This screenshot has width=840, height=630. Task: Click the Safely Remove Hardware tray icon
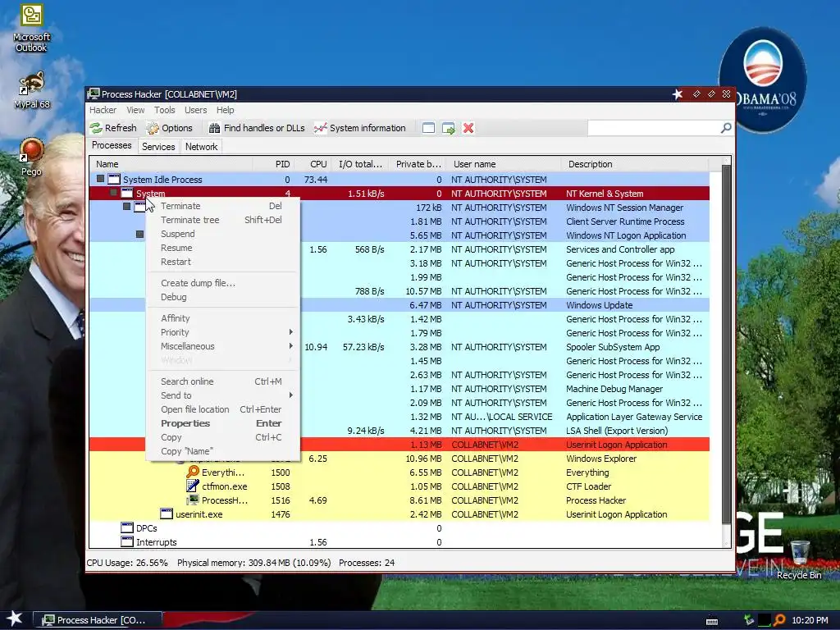(x=748, y=620)
